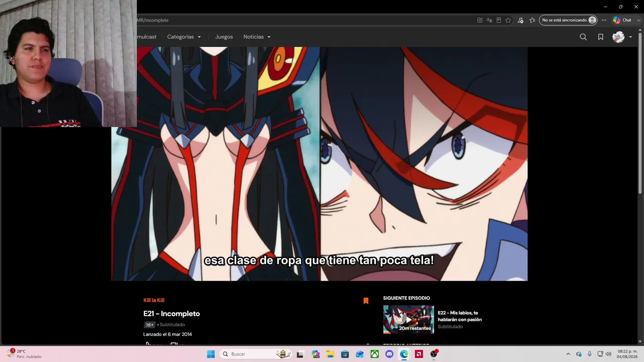
Task: Add this page to favorites star
Action: pyautogui.click(x=508, y=20)
